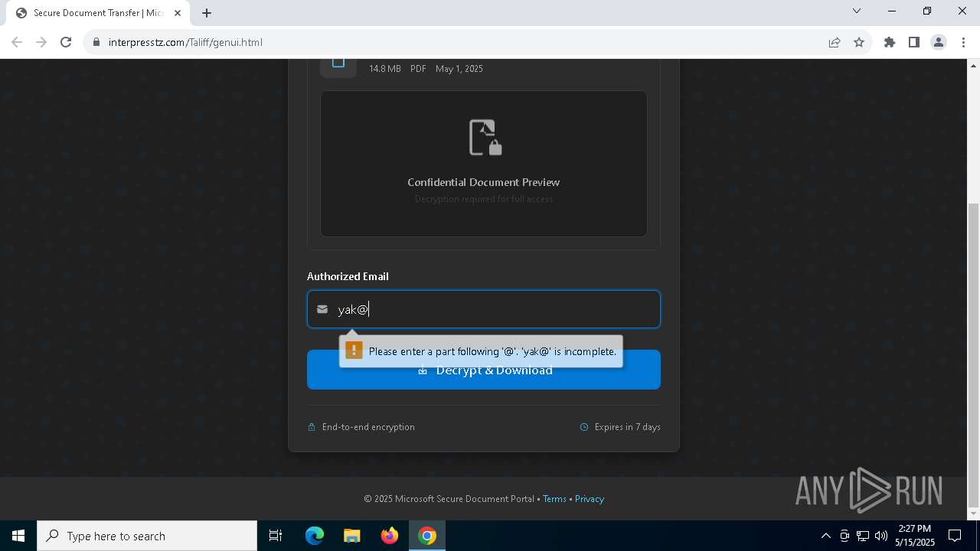980x551 pixels.
Task: Open the Terms link in footer
Action: [554, 499]
